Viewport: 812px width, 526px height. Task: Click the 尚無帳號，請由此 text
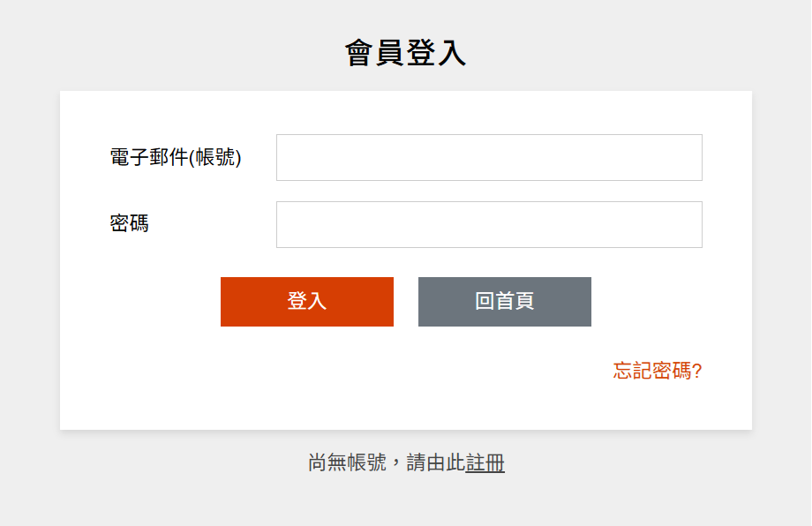386,462
